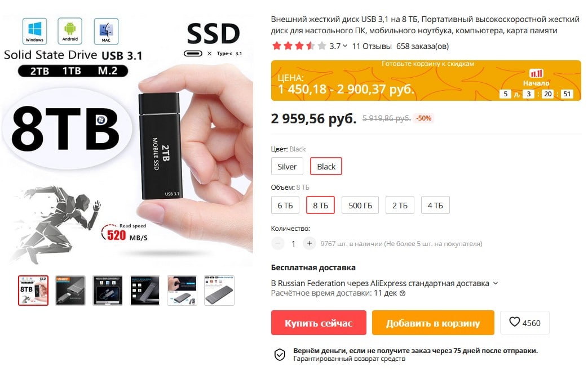Select the Black color option
The width and height of the screenshot is (588, 375).
pos(326,166)
